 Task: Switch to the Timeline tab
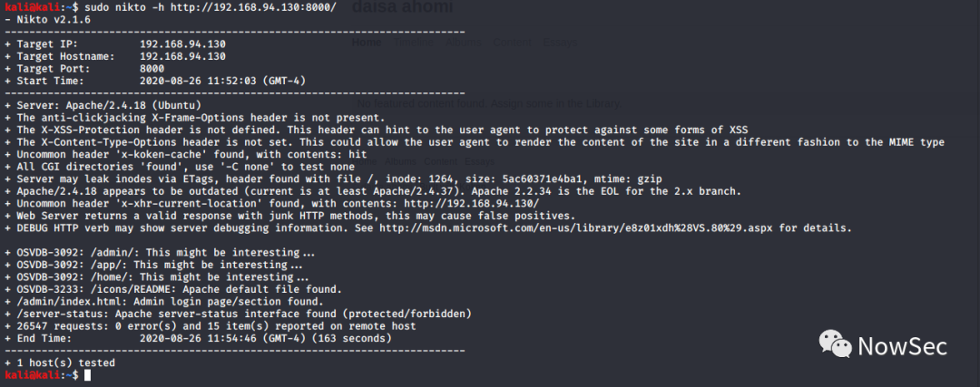coord(413,43)
